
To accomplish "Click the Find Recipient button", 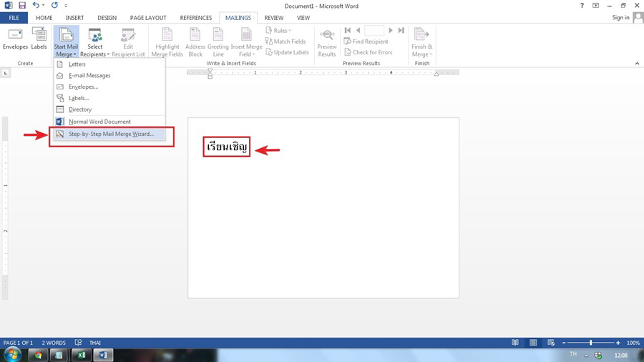I will 366,41.
